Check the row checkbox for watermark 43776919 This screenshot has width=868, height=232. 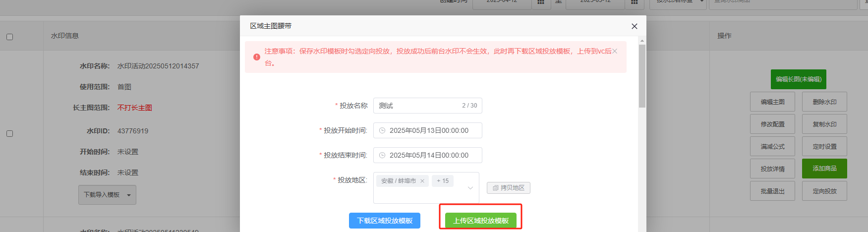pos(9,133)
